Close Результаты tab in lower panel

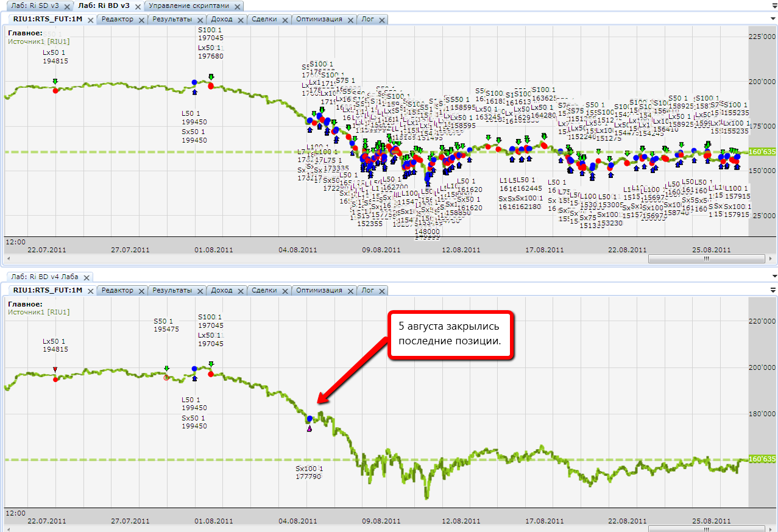coord(200,291)
